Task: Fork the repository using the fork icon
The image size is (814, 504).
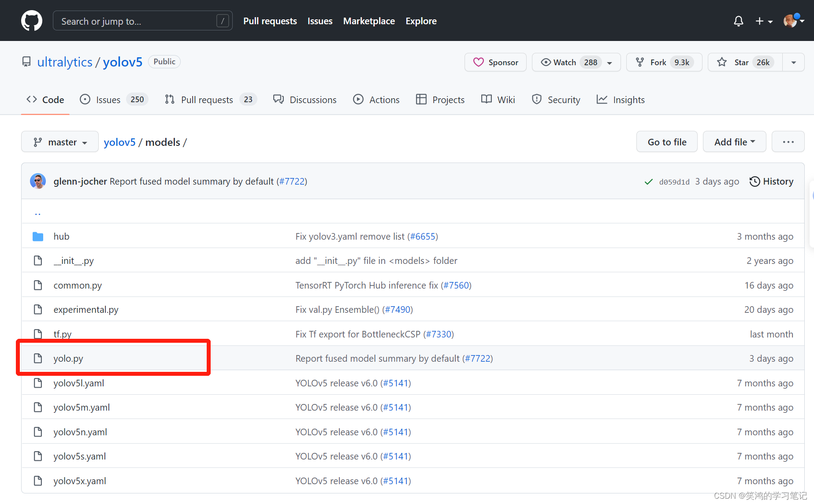Action: (x=639, y=62)
